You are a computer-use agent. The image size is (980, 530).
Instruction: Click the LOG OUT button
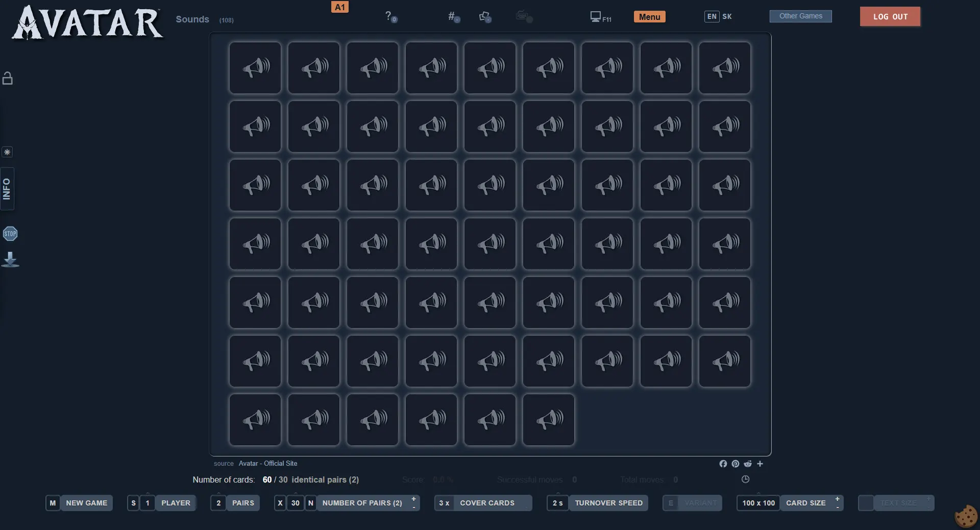coord(890,16)
